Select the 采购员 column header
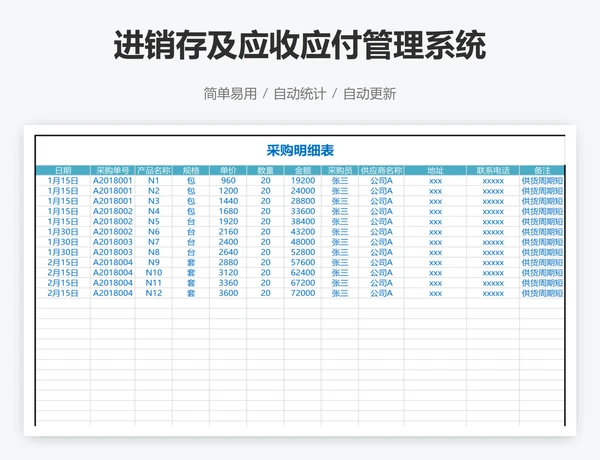Viewport: 600px width, 460px height. tap(340, 170)
